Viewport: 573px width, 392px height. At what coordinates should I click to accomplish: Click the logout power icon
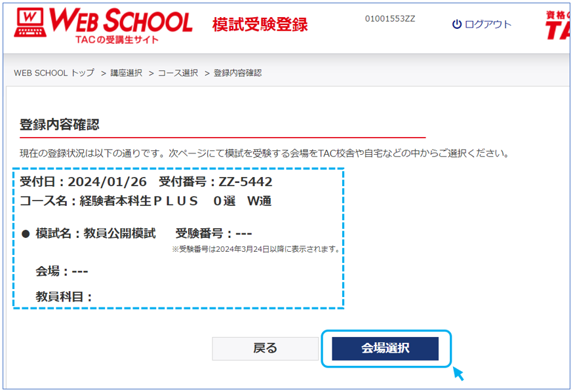457,24
